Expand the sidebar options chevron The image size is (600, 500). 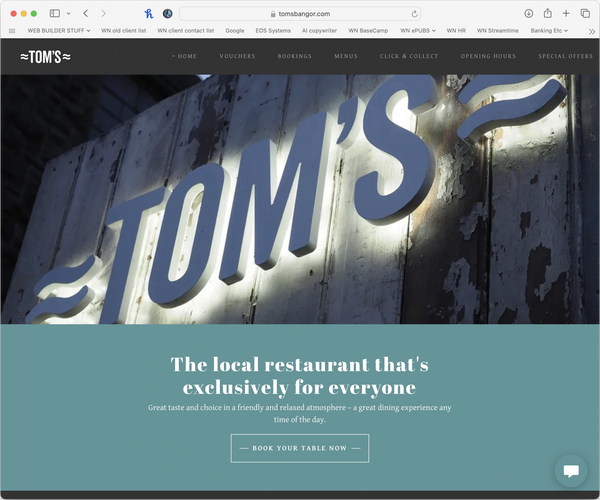pos(68,13)
